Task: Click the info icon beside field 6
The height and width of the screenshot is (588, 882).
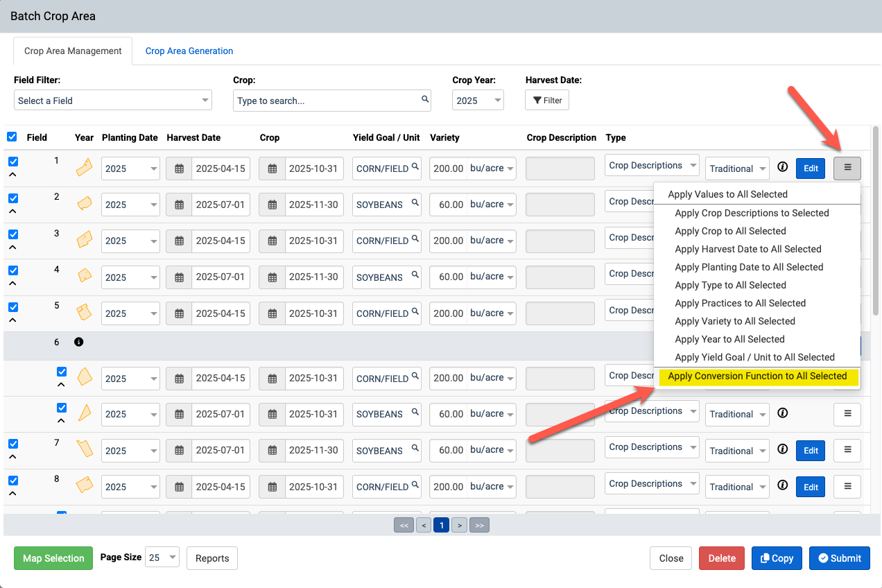Action: 78,343
